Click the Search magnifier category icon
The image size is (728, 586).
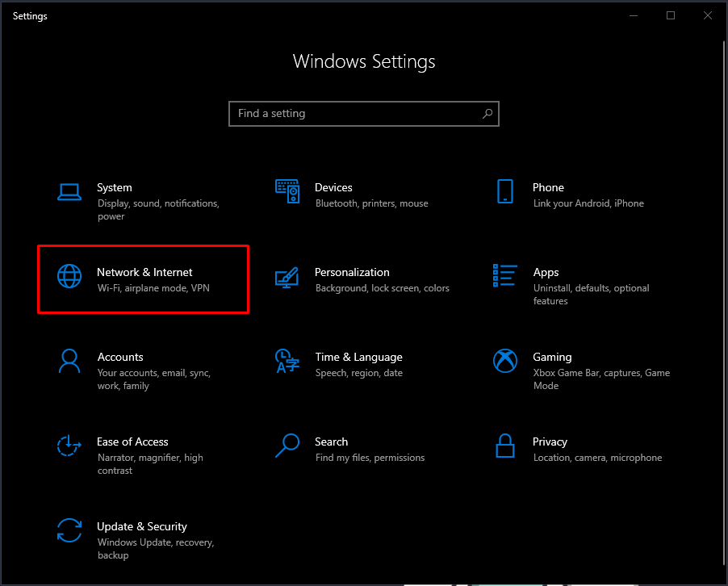point(287,446)
